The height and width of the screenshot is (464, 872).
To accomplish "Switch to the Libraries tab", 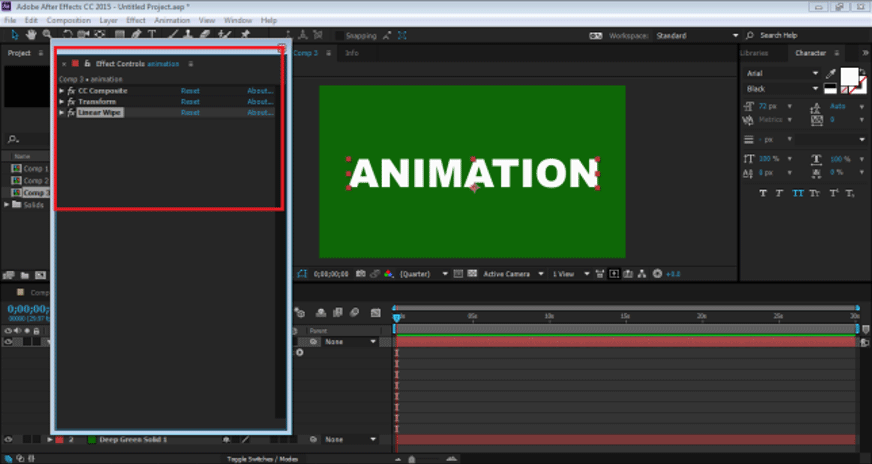I will tap(754, 53).
